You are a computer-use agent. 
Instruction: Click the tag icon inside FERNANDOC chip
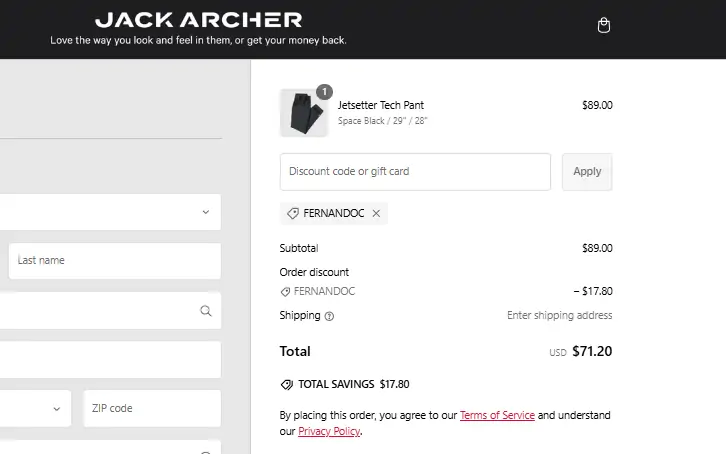(x=293, y=213)
